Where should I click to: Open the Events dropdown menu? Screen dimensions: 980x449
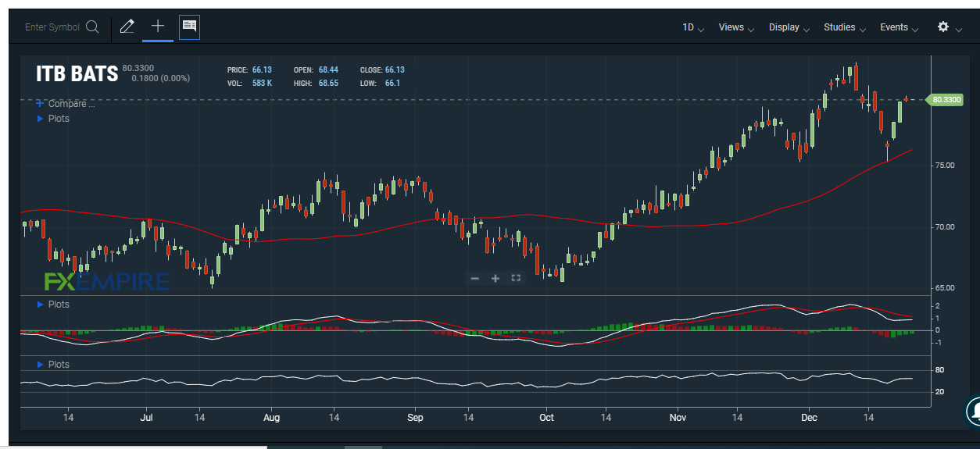click(x=899, y=27)
